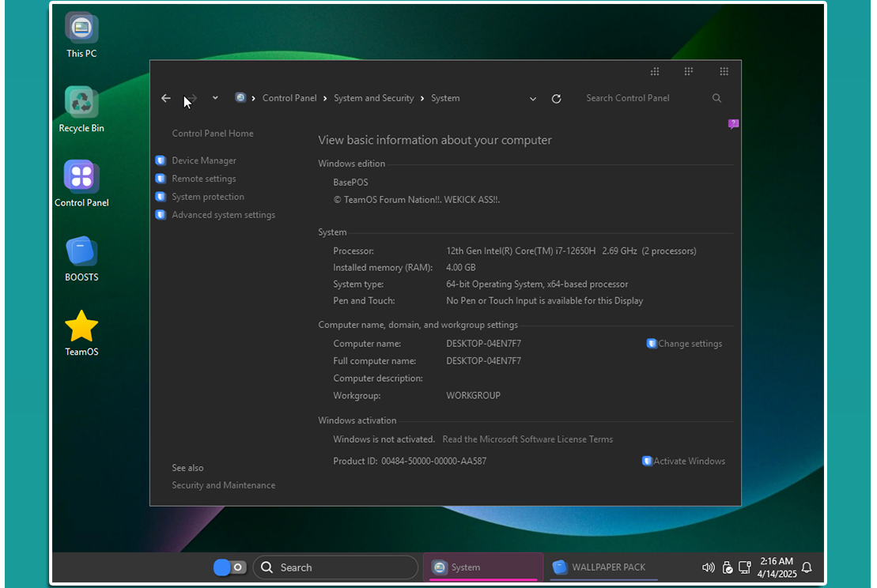Click the search magnifier icon in Control Panel

(x=716, y=98)
